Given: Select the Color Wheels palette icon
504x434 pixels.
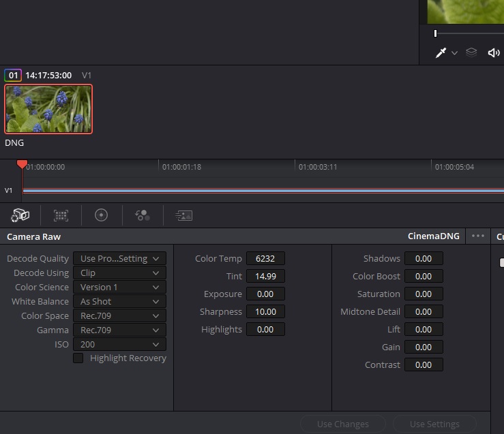Looking at the screenshot, I should pos(102,215).
